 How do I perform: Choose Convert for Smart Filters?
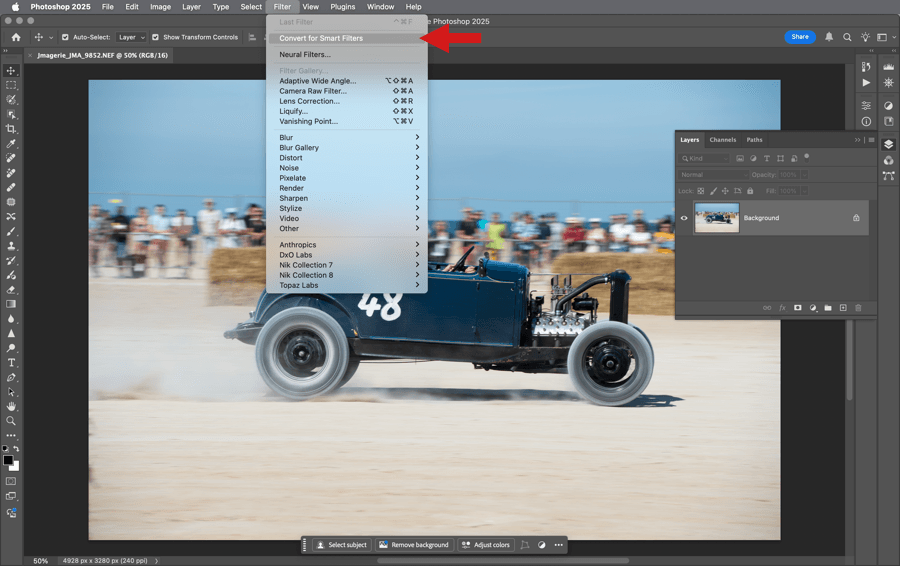[321, 38]
